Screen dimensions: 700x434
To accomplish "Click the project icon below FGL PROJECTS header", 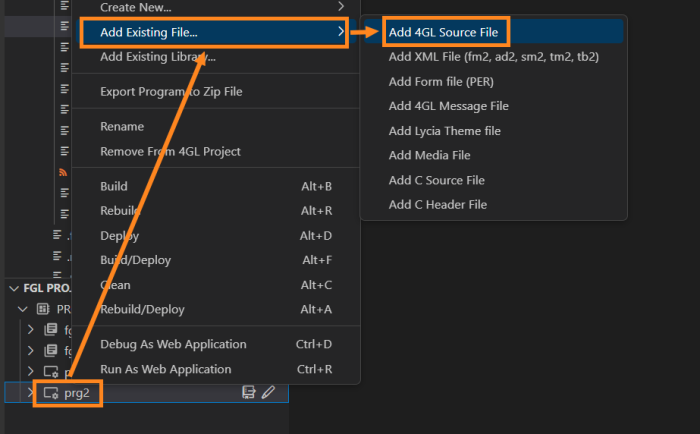I will click(43, 309).
